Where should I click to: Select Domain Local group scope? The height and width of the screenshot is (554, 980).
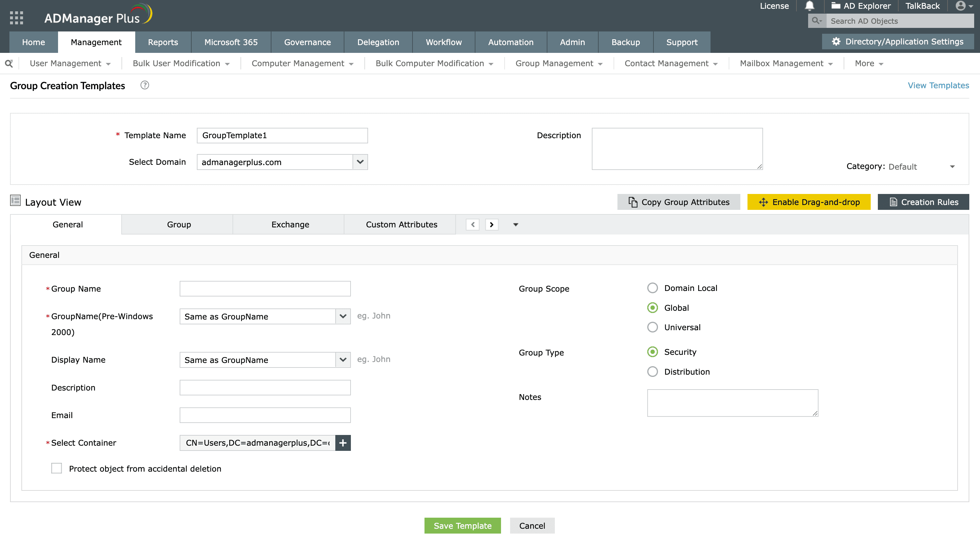[x=652, y=288]
